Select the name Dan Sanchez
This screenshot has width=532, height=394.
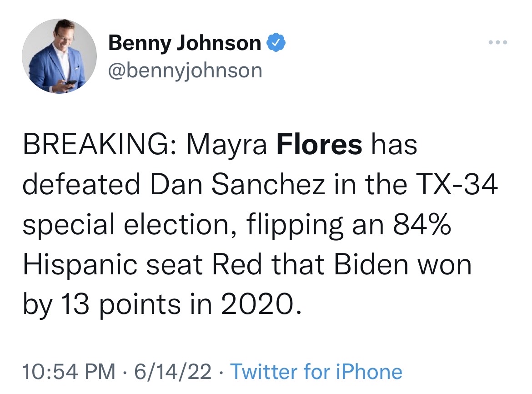click(237, 184)
